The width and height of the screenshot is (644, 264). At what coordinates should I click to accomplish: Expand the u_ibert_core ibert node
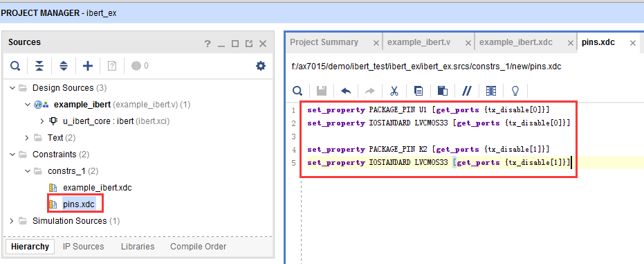(42, 121)
